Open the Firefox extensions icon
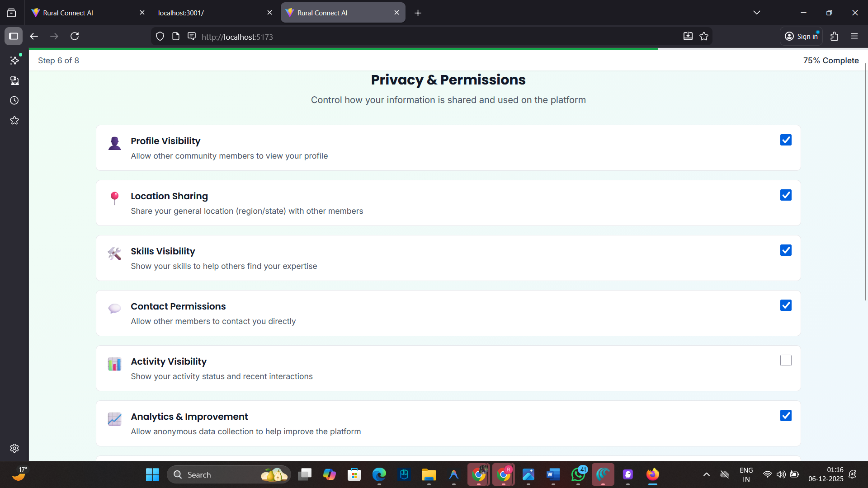868x488 pixels. pyautogui.click(x=834, y=36)
